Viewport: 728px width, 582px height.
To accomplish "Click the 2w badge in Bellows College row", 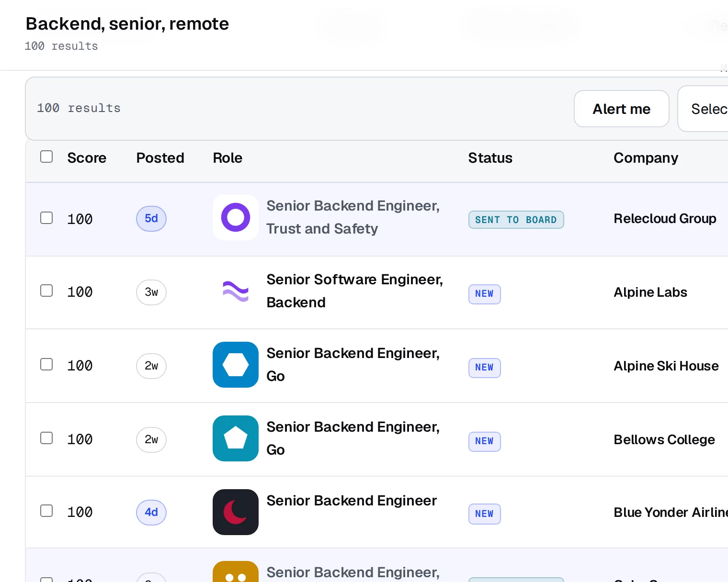I will coord(151,440).
